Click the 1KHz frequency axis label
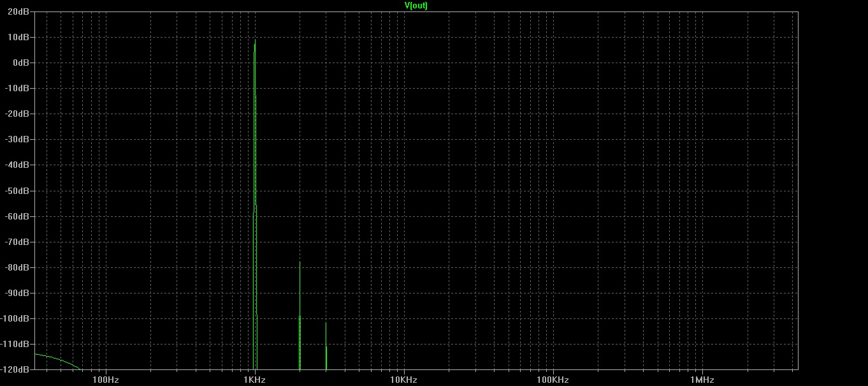The image size is (868, 386). click(254, 380)
